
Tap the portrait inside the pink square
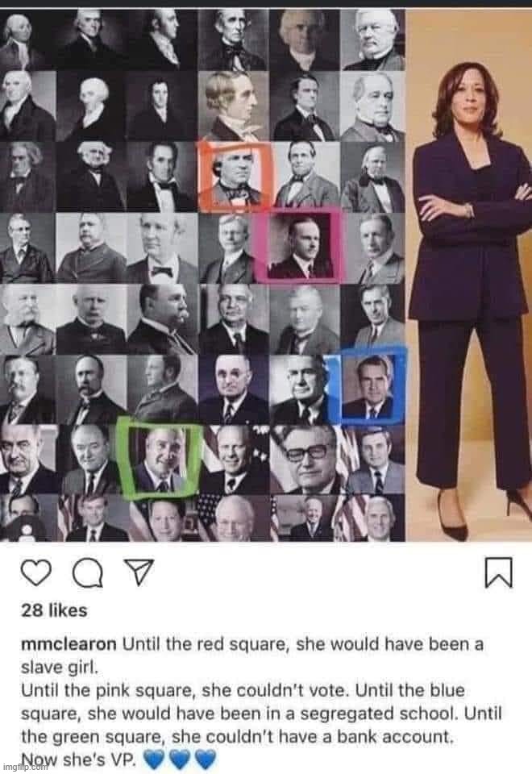tap(299, 245)
